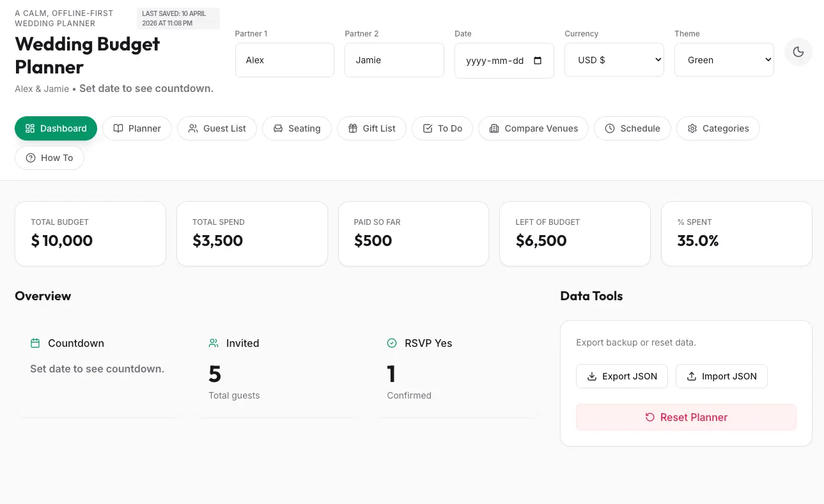
Task: Open the date picker calendar icon
Action: 537,61
